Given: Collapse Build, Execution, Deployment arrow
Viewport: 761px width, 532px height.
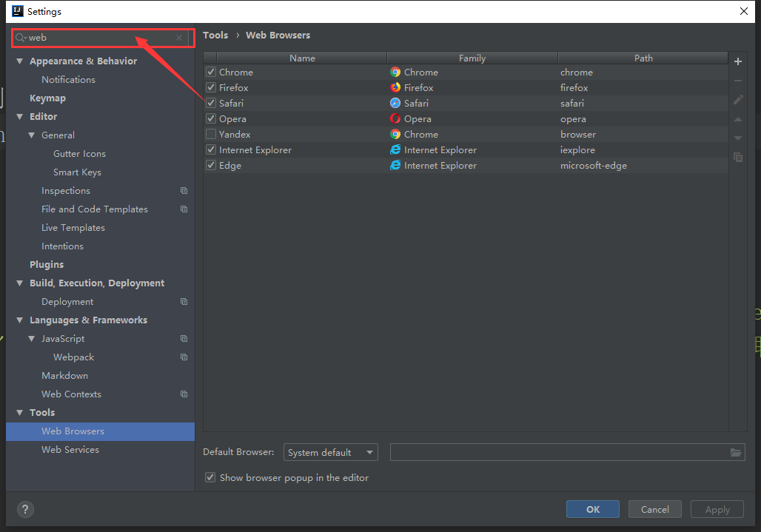Looking at the screenshot, I should [19, 283].
